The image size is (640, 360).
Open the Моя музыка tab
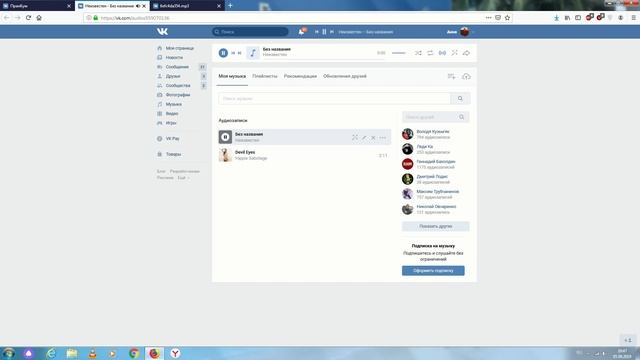tap(232, 76)
